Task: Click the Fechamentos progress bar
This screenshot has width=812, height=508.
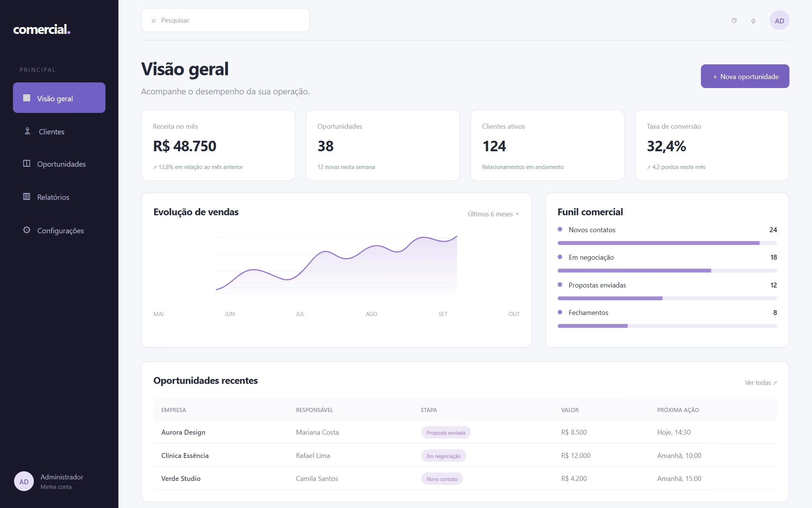Action: coord(667,326)
